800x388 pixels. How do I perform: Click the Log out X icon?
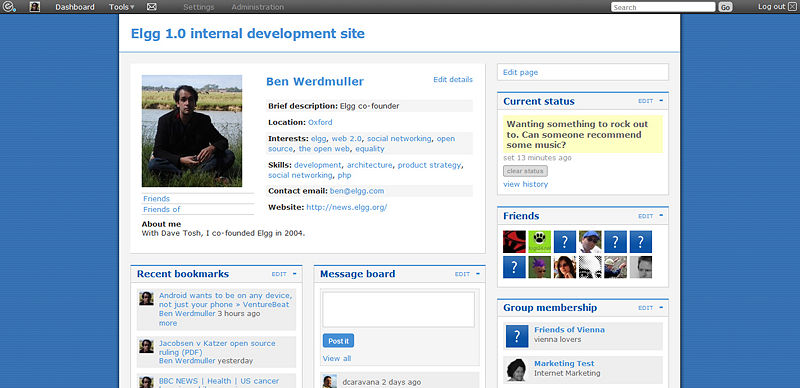(x=792, y=7)
